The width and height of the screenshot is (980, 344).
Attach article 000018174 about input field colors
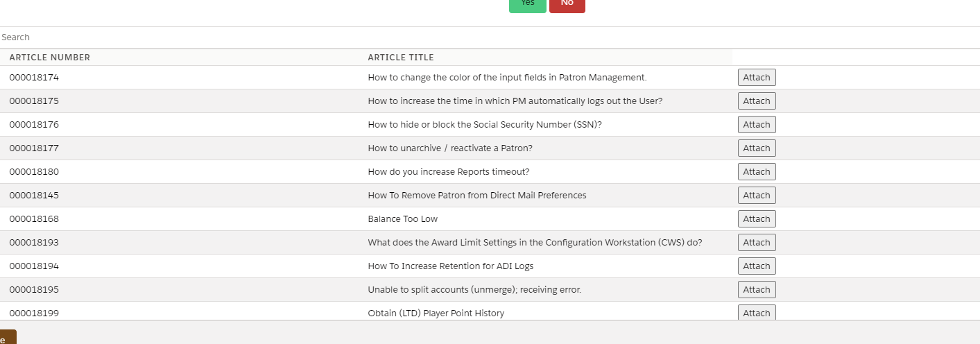[x=757, y=78]
